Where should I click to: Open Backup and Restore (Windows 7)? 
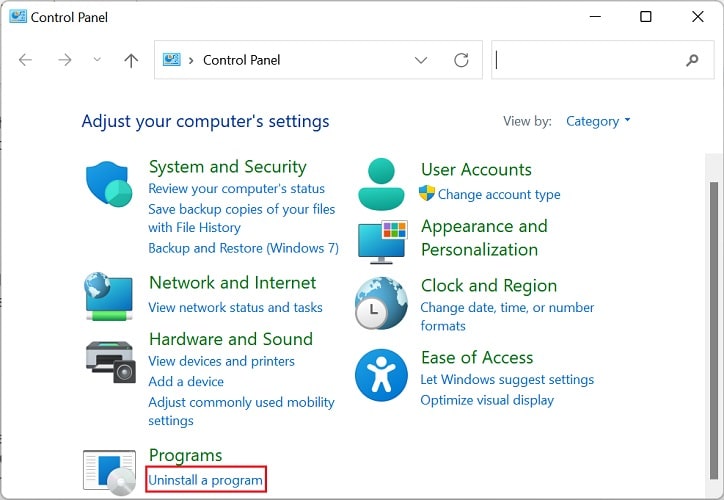[x=243, y=248]
